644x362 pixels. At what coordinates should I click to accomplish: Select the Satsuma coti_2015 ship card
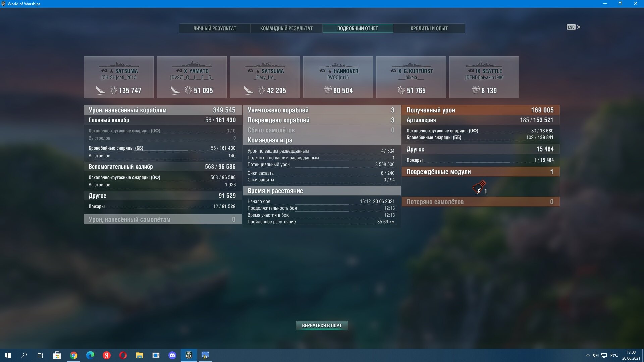[119, 77]
